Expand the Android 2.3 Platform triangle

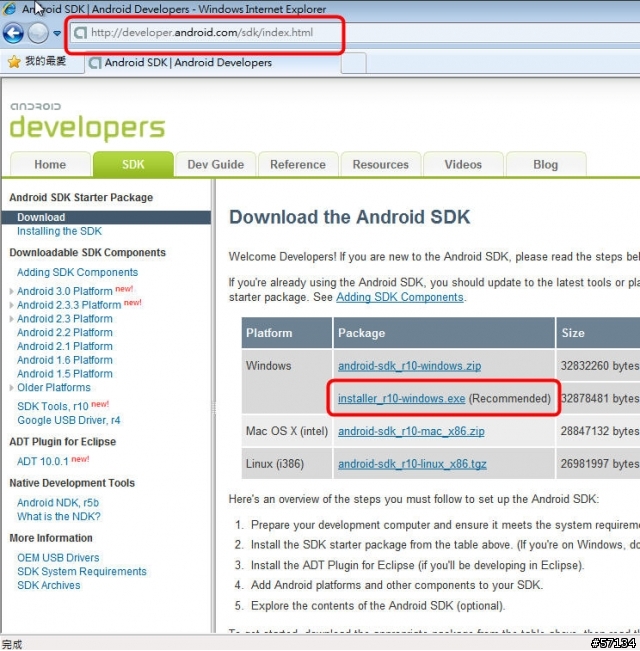(12, 319)
